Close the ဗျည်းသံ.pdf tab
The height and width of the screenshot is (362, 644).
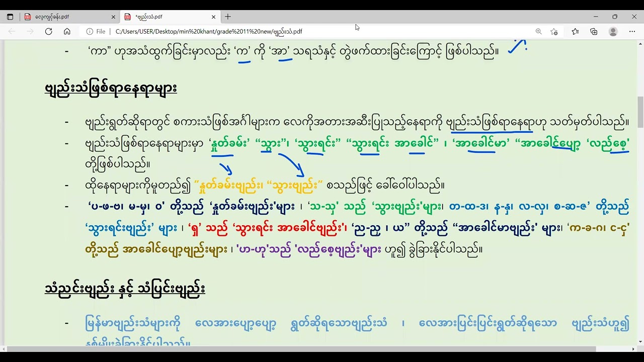point(213,17)
